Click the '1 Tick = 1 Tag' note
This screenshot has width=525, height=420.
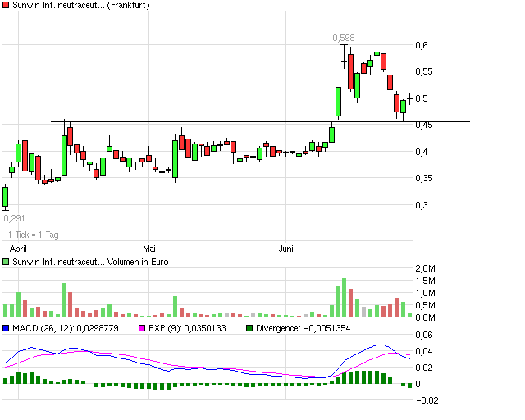click(33, 235)
